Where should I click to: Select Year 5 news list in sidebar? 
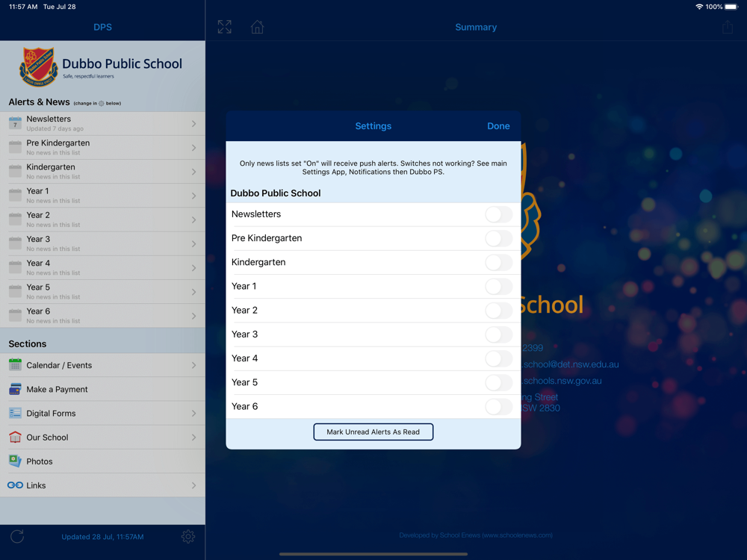coord(102,291)
